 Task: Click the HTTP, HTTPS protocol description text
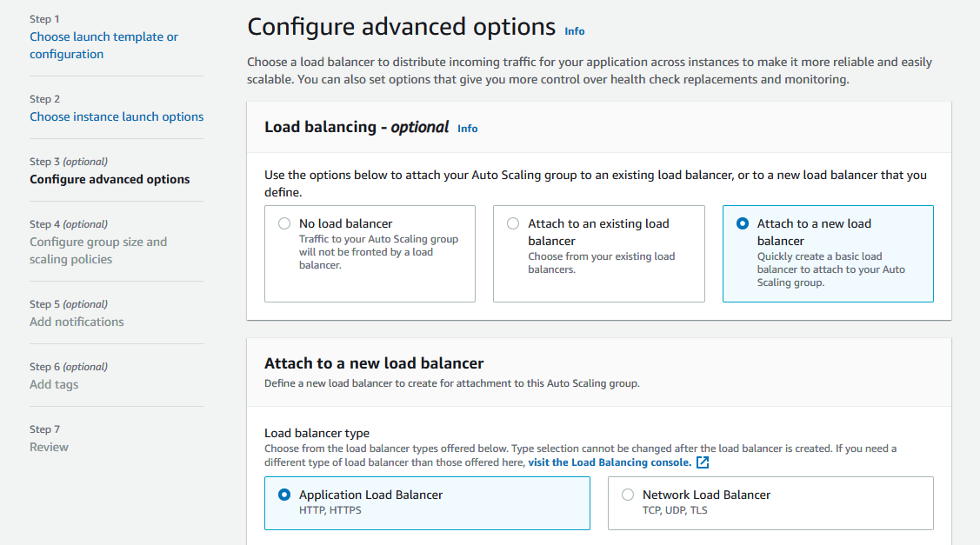click(x=330, y=510)
